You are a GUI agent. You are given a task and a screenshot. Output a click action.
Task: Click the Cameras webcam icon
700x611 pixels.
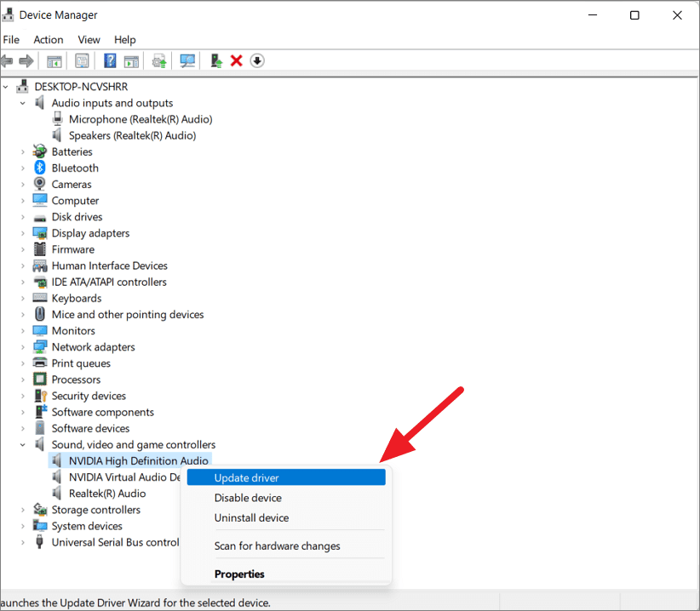point(40,184)
